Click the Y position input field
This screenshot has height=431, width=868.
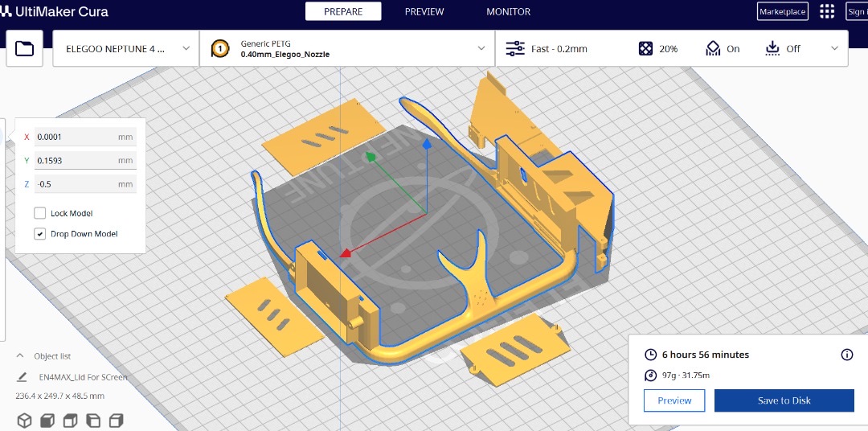pos(85,161)
